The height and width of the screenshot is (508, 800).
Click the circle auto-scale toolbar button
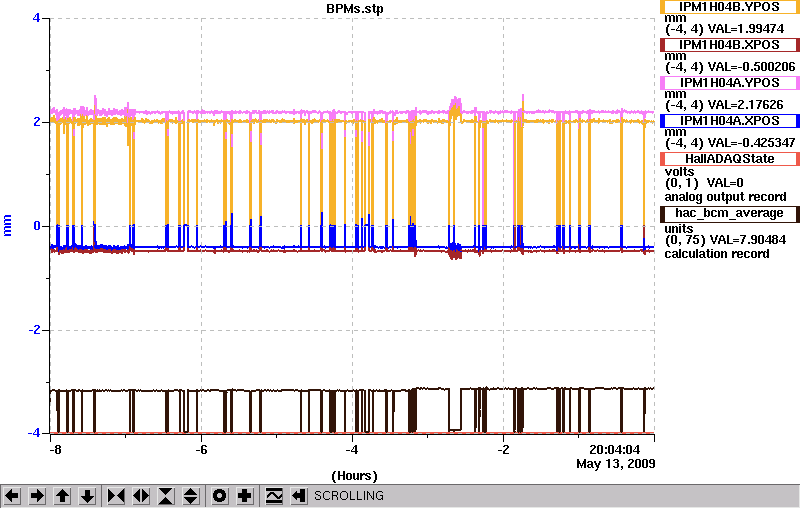[x=220, y=496]
